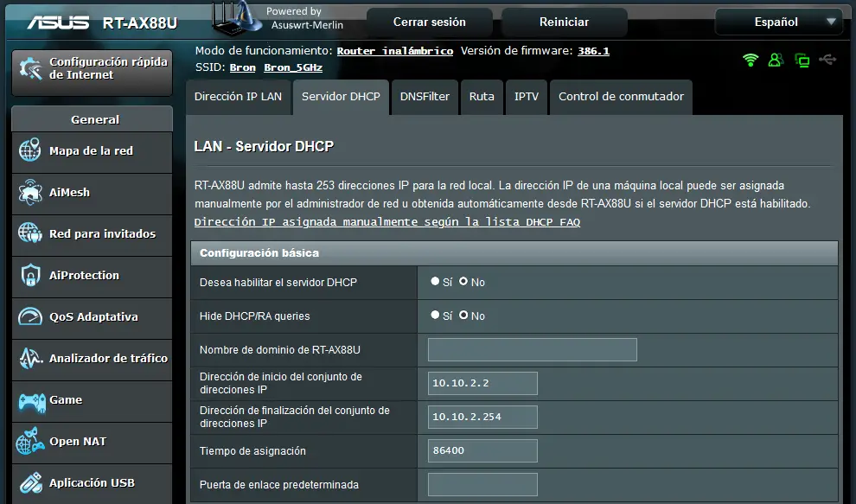Click the Analizador de tráfico icon

(30, 358)
